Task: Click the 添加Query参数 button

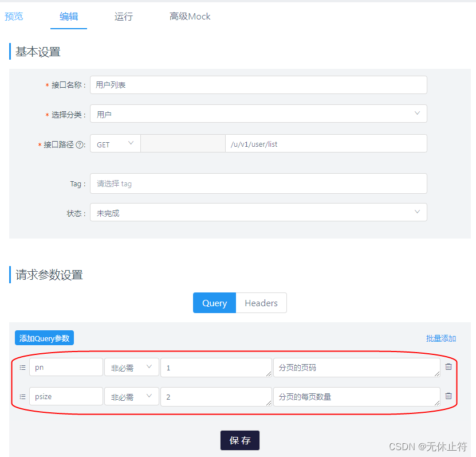Action: point(44,338)
